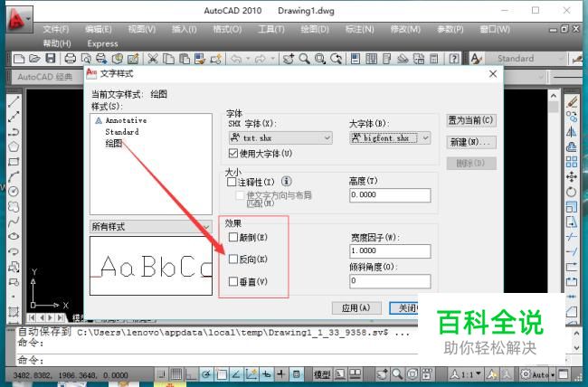The image size is (588, 387).
Task: Open the All Styles filter dropdown
Action: click(x=151, y=226)
